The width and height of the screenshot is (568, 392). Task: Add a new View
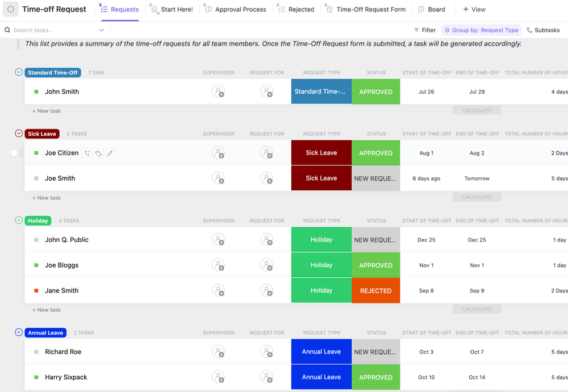click(474, 10)
